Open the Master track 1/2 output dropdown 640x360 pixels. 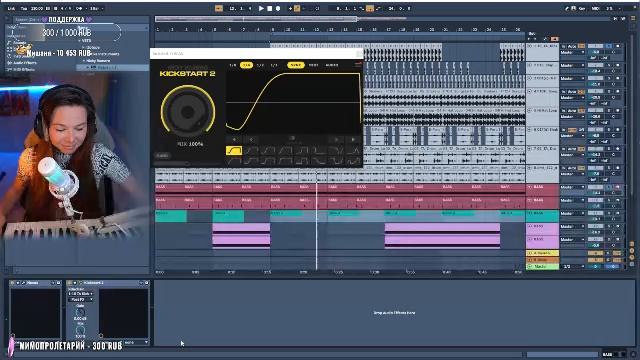click(572, 267)
